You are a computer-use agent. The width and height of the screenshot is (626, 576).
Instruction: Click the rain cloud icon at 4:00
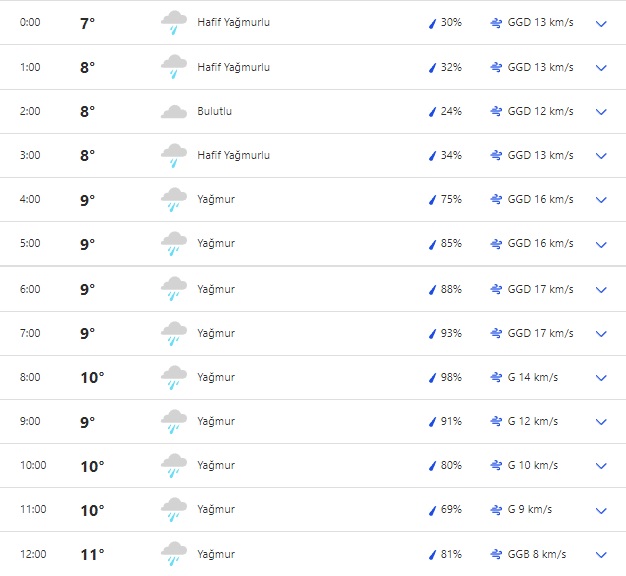coord(174,200)
